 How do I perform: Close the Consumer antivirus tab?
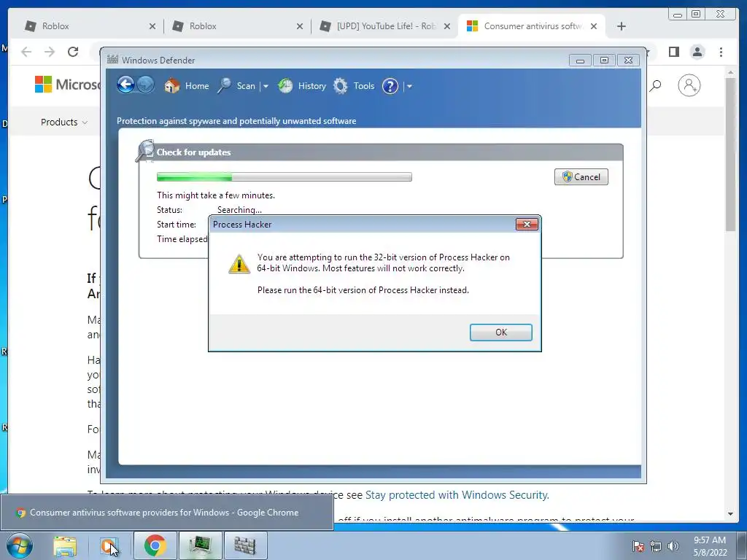(594, 26)
